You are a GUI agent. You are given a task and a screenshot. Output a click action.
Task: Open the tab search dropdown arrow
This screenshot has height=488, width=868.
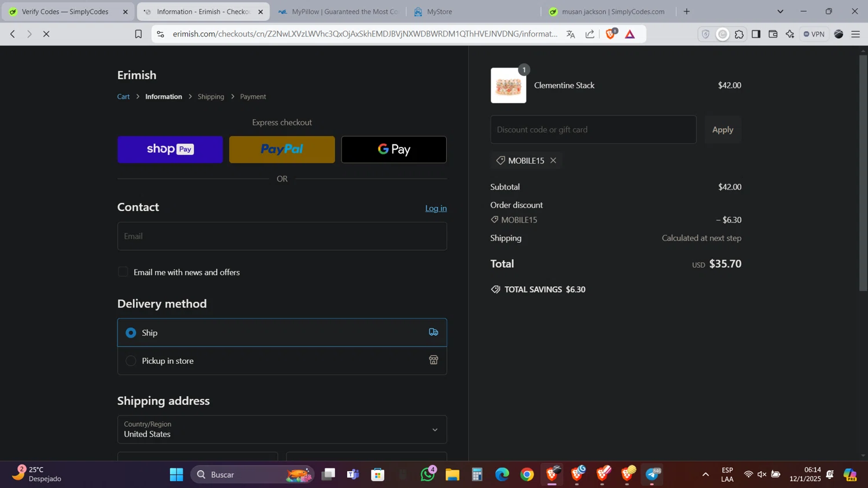click(x=780, y=12)
